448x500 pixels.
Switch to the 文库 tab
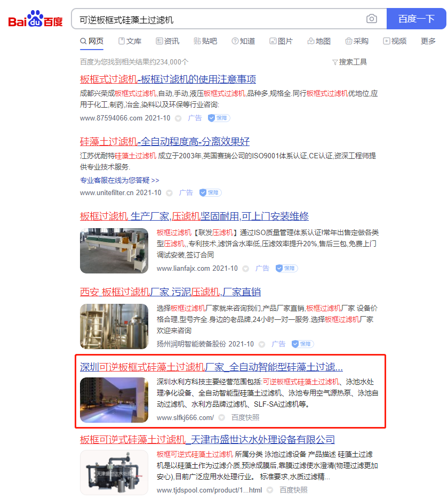pyautogui.click(x=130, y=41)
